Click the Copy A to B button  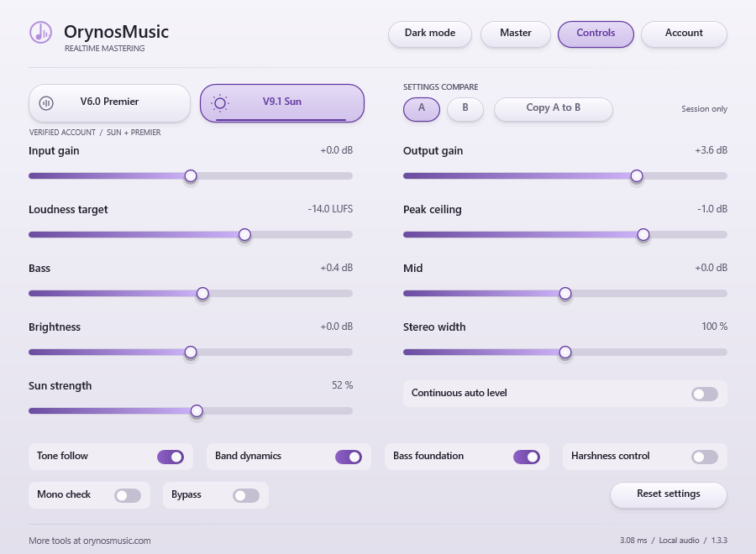pos(554,109)
